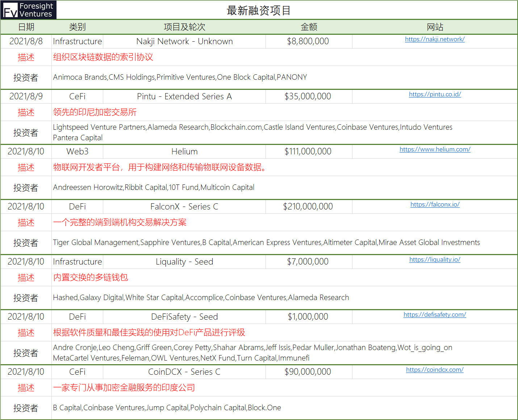The height and width of the screenshot is (420, 518).
Task: Click the 类别 column header
Action: pyautogui.click(x=77, y=27)
